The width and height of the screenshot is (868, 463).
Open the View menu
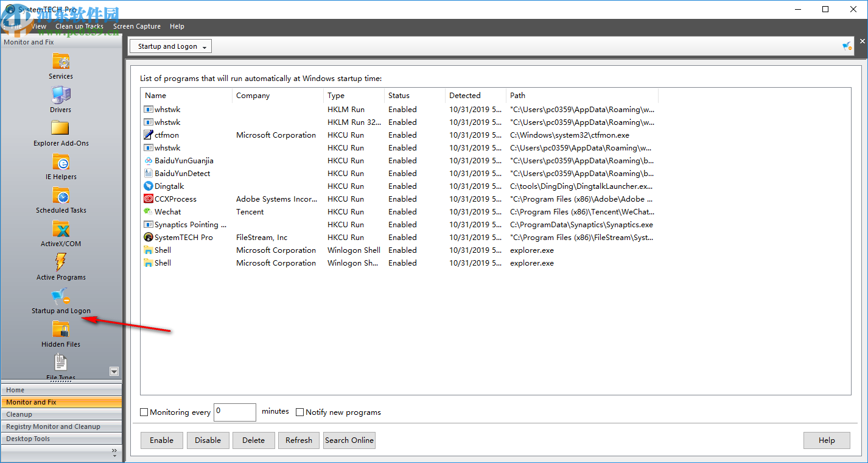39,26
